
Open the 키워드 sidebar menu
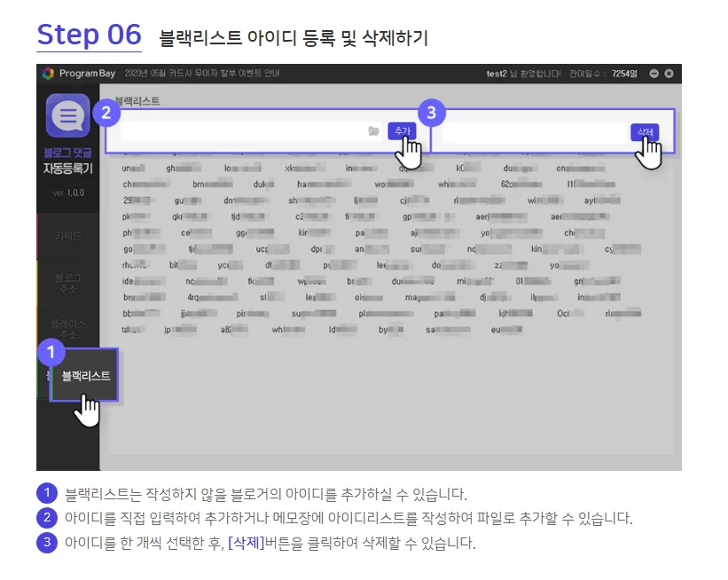click(x=68, y=237)
